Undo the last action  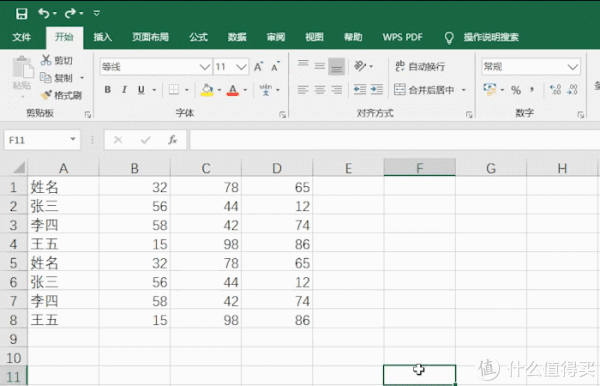pos(44,14)
